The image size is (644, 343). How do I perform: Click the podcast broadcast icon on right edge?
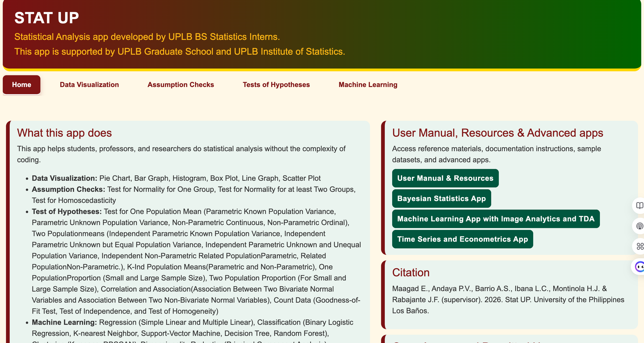[x=639, y=226]
